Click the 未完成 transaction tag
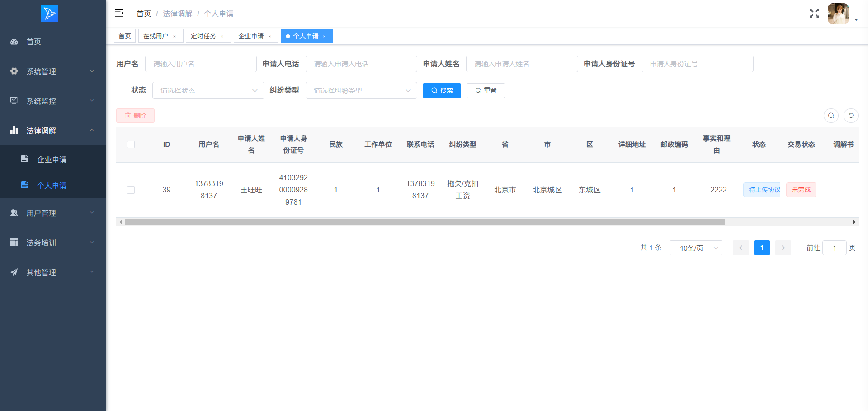Image resolution: width=868 pixels, height=411 pixels. tap(801, 190)
